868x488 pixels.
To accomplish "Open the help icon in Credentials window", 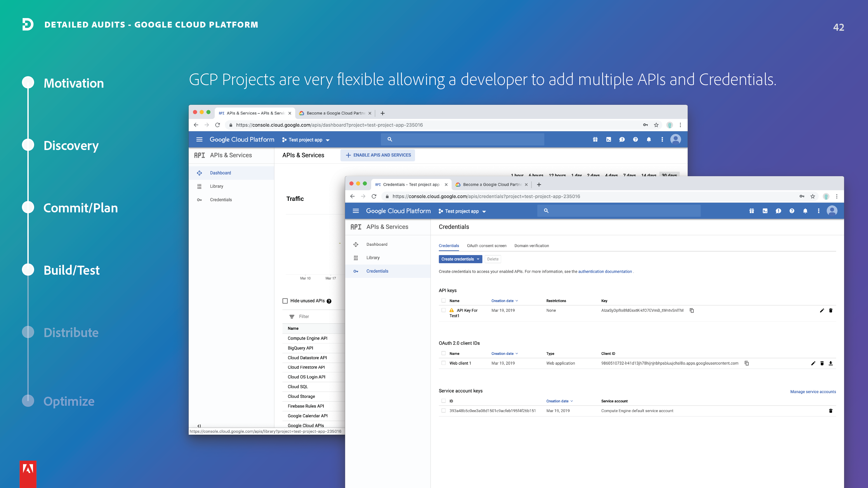I will click(792, 211).
